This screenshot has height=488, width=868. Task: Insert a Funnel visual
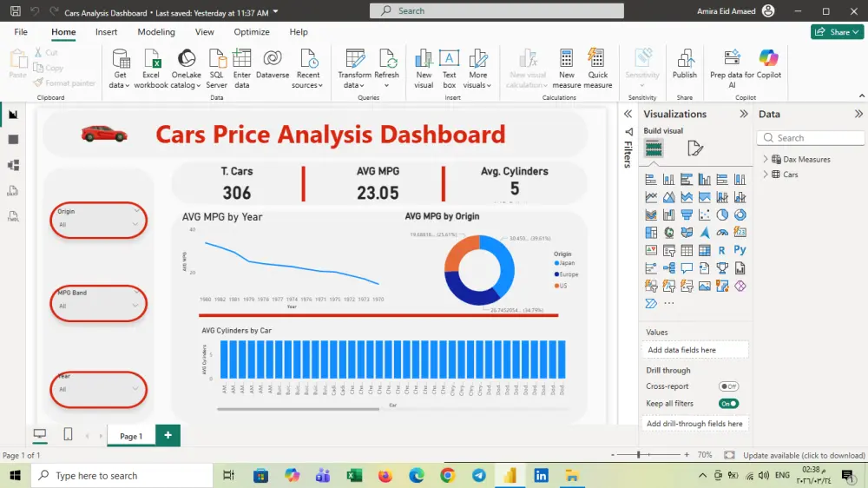(x=687, y=215)
